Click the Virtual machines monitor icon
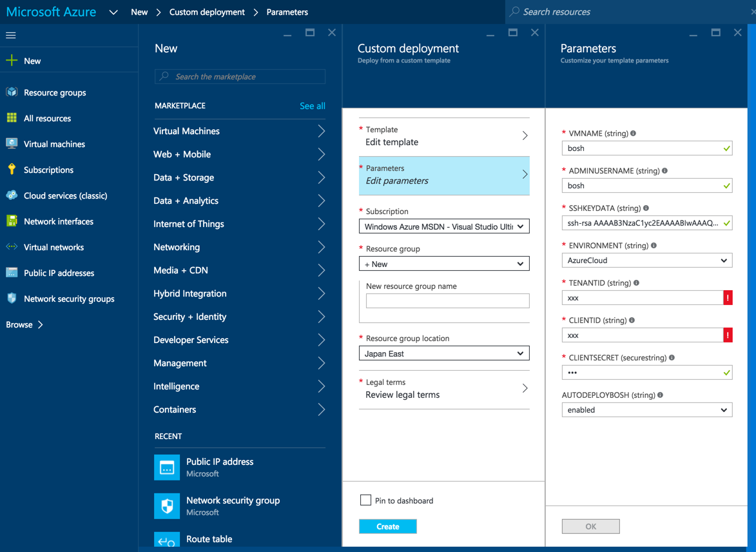Viewport: 756px width, 552px height. click(x=12, y=144)
